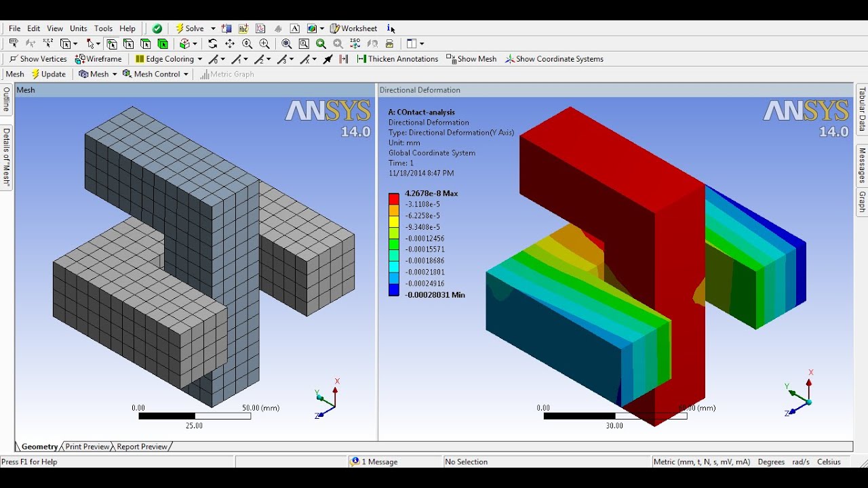Click the ruler toggle icon
868x488 pixels.
pos(389,43)
